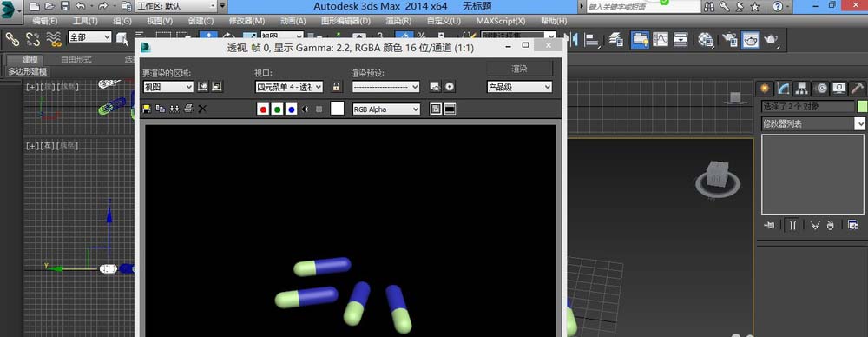
Task: Open Render Setup icon in frame window
Action: click(x=435, y=87)
